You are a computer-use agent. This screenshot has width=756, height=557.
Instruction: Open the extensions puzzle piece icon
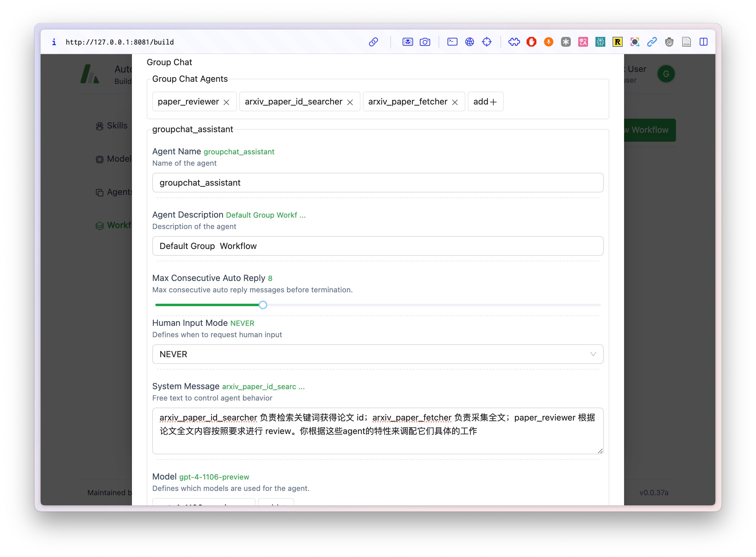[514, 42]
